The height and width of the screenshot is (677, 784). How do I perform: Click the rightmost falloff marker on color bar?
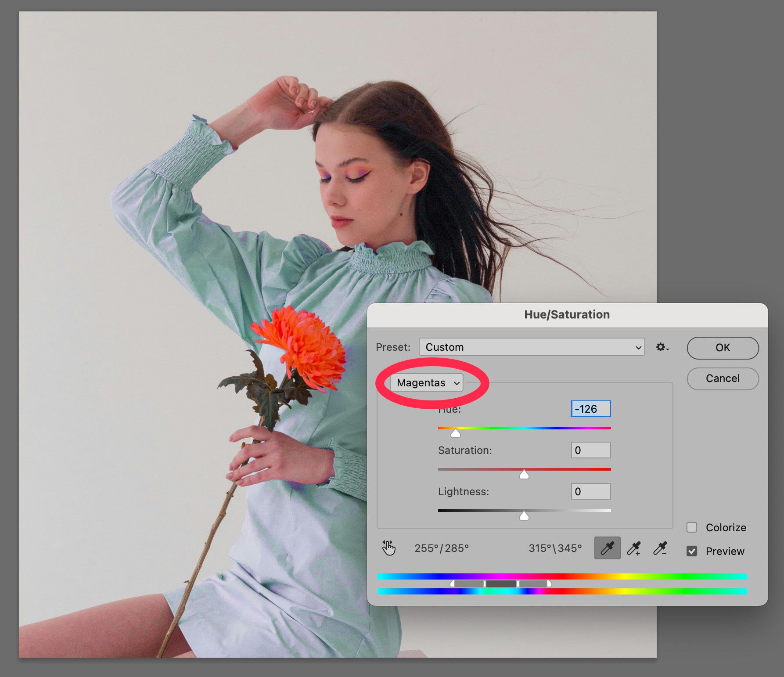(549, 584)
